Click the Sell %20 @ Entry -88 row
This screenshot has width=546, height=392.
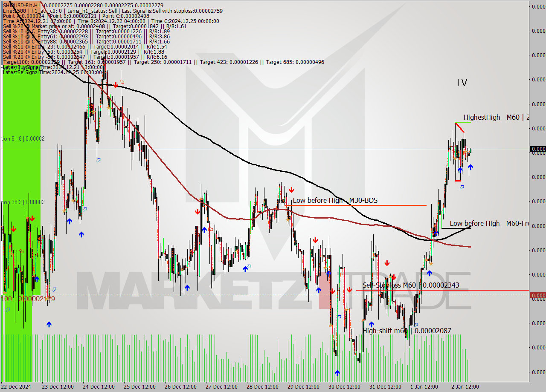[85, 57]
